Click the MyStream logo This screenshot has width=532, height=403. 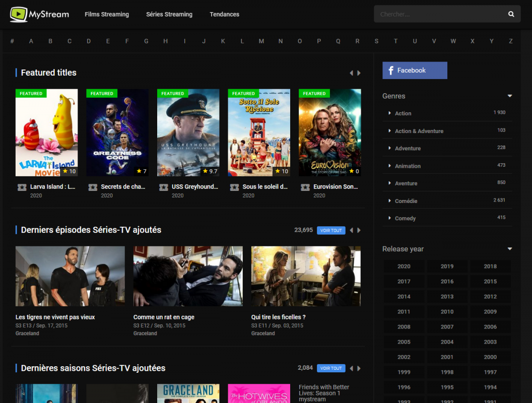(x=39, y=14)
